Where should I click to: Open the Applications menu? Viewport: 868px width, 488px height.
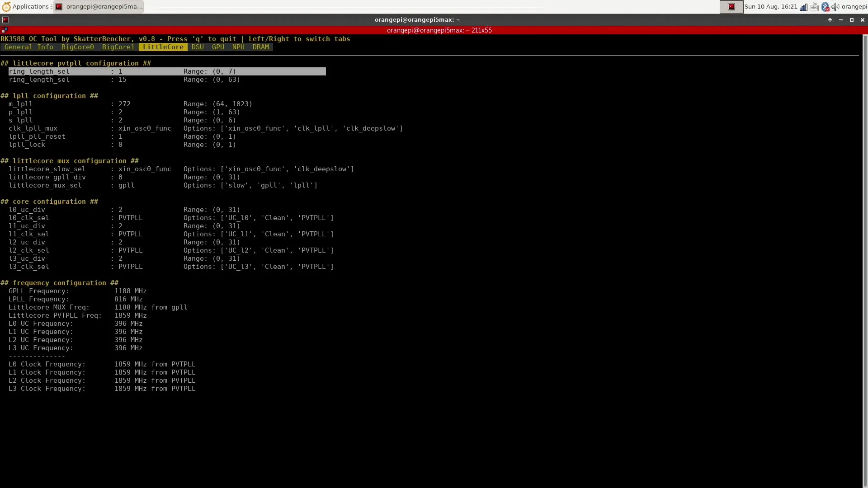tap(26, 7)
